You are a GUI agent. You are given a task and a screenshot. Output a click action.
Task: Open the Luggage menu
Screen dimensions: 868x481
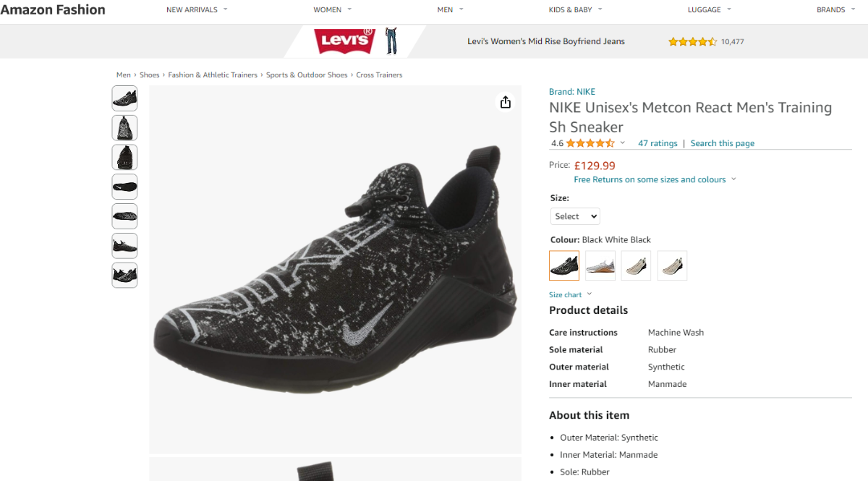click(710, 10)
